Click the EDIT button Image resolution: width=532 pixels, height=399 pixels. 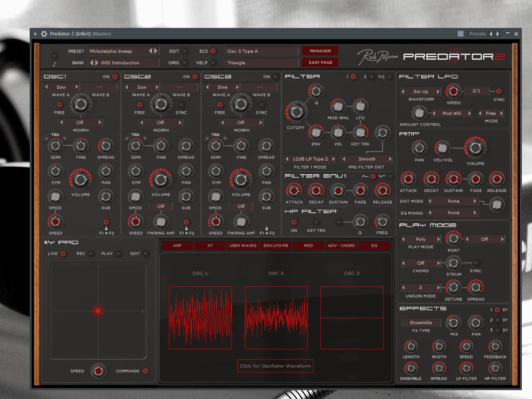pos(184,51)
